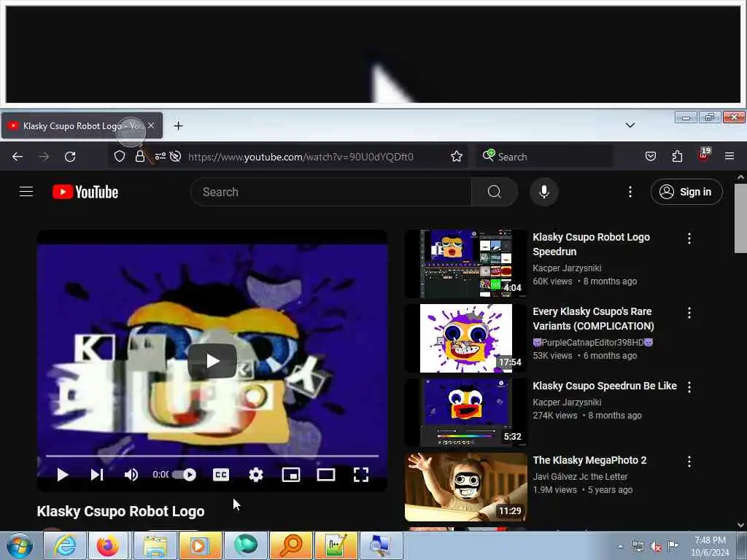Play the video using center play button
Screen dimensions: 747x560
click(x=212, y=361)
